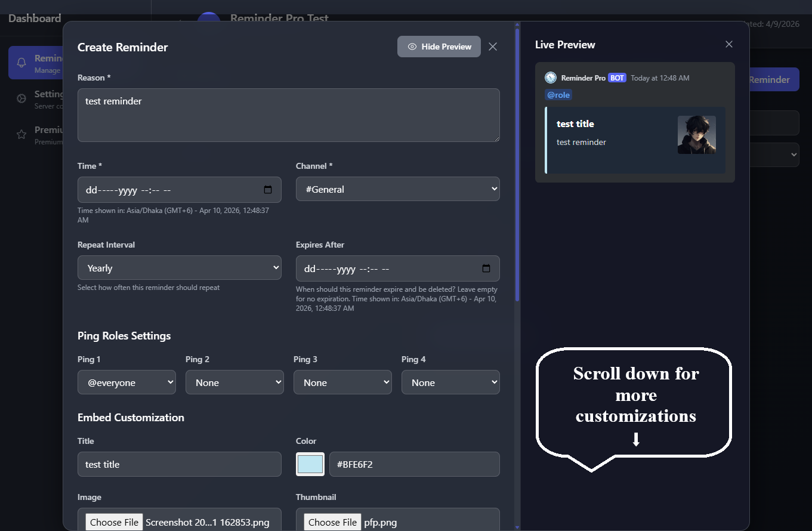Click the Ping Roles Settings heading

coord(124,336)
